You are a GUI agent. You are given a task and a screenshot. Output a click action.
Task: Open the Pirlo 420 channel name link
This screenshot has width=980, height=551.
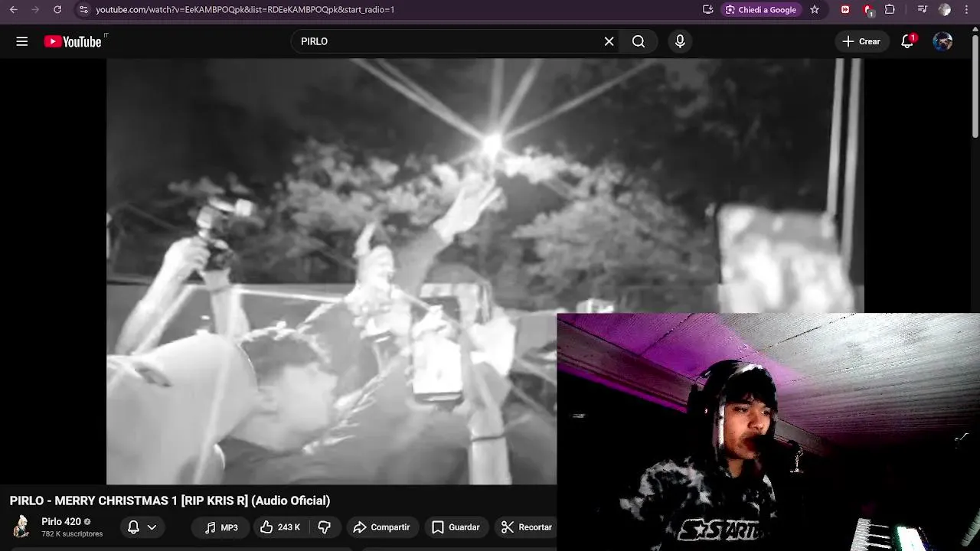point(61,522)
